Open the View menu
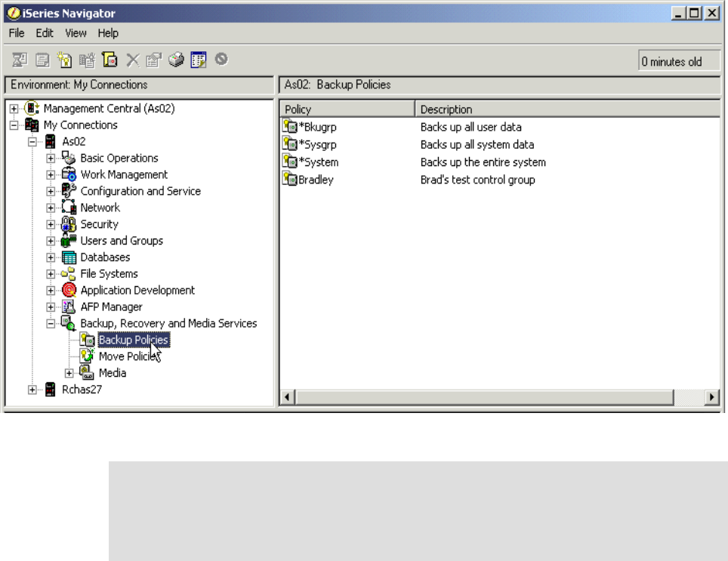 [x=76, y=33]
